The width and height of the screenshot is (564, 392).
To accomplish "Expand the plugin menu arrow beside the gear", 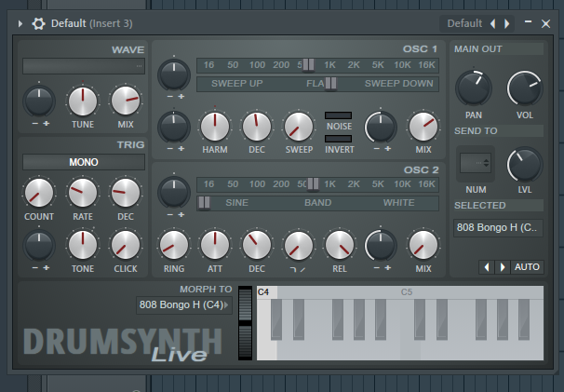I will 20,24.
